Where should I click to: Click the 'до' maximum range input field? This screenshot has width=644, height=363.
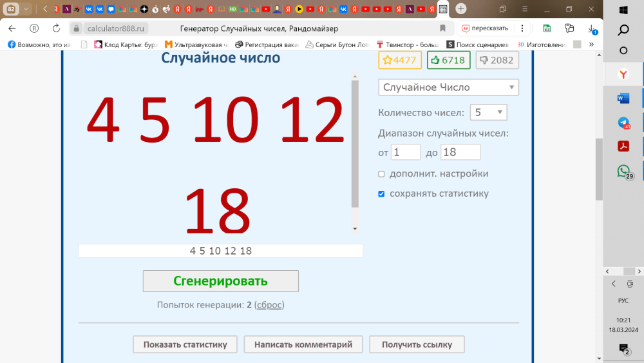[460, 152]
